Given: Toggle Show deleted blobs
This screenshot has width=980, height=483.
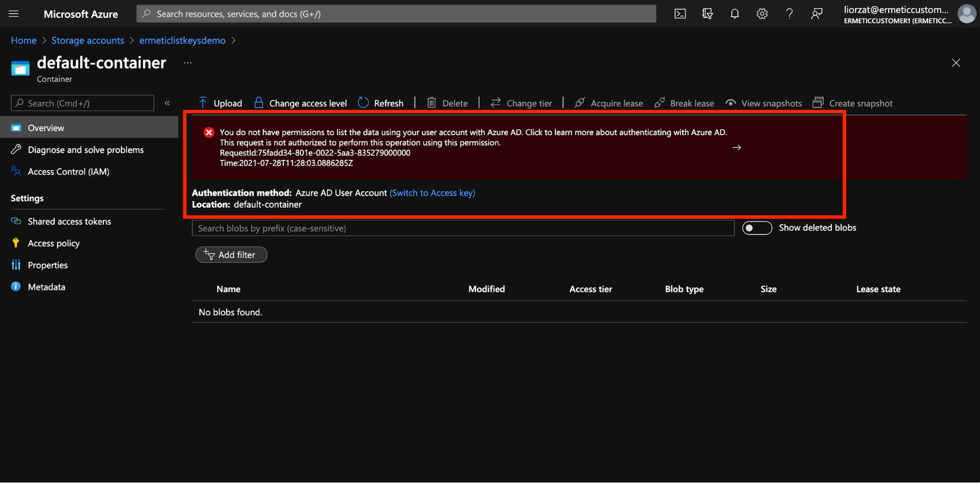Looking at the screenshot, I should (x=757, y=228).
